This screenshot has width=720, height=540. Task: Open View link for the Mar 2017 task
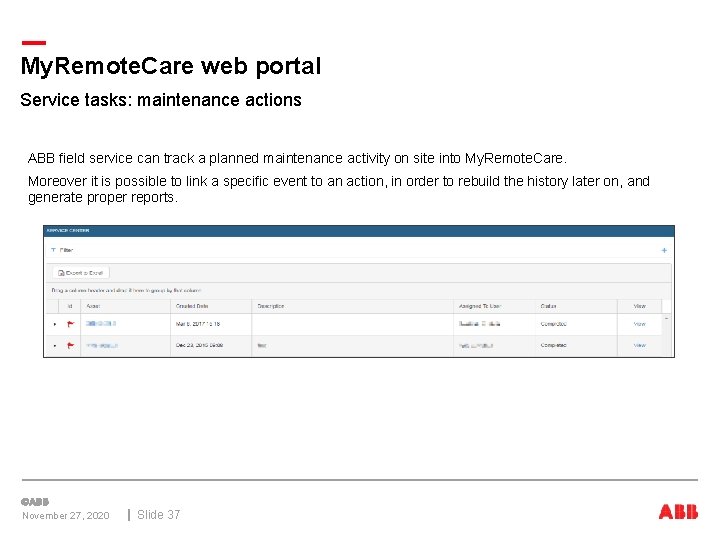pyautogui.click(x=639, y=324)
